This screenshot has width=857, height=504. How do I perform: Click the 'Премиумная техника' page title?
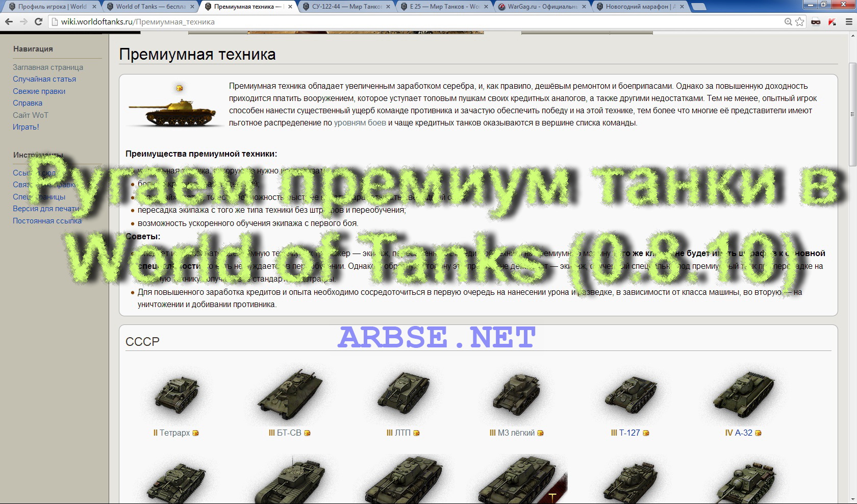click(x=197, y=55)
